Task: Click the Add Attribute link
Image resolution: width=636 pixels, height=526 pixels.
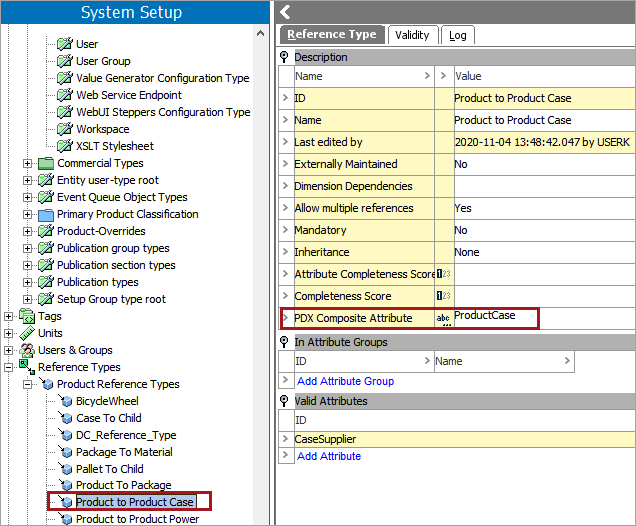Action: pos(328,456)
